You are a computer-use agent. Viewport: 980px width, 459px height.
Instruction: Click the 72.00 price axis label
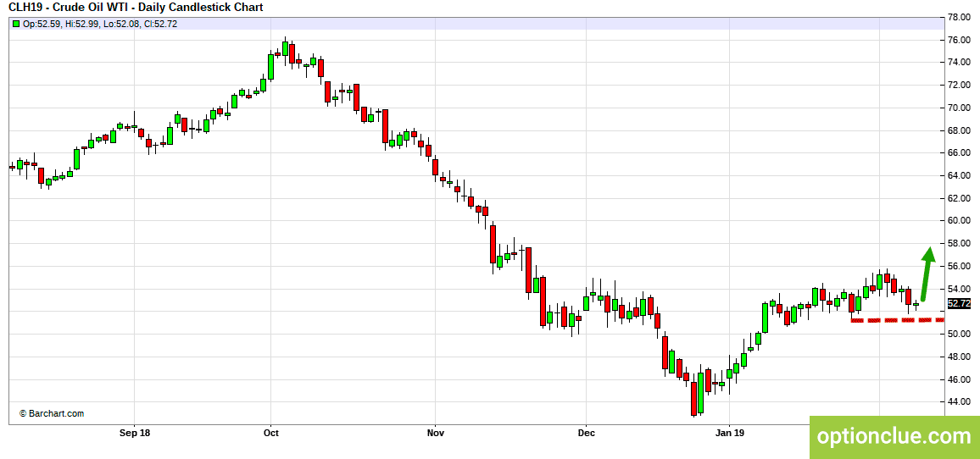click(960, 85)
